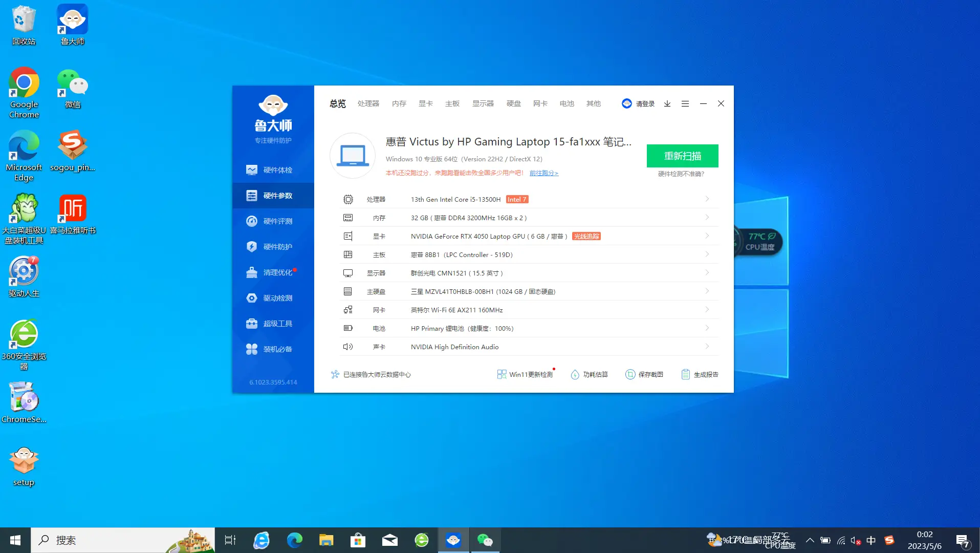Click 已连接鲁大师云数据中心 status text
Image resolution: width=980 pixels, height=553 pixels.
click(377, 375)
